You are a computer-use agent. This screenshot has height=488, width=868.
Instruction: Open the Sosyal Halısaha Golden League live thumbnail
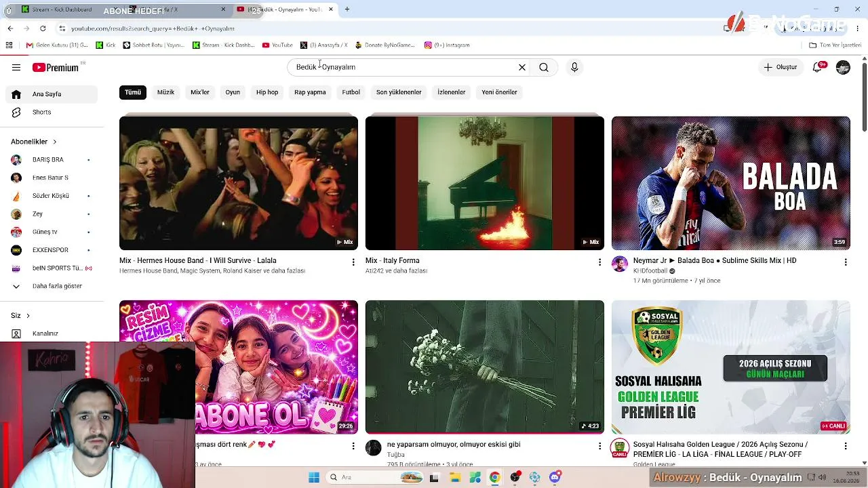tap(731, 367)
